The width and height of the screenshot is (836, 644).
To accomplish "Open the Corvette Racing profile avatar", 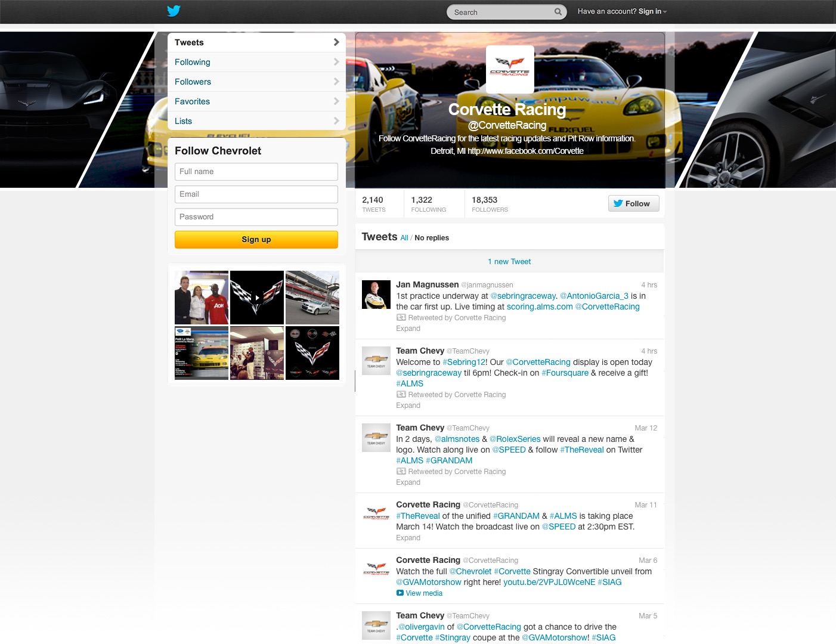I will [x=510, y=69].
